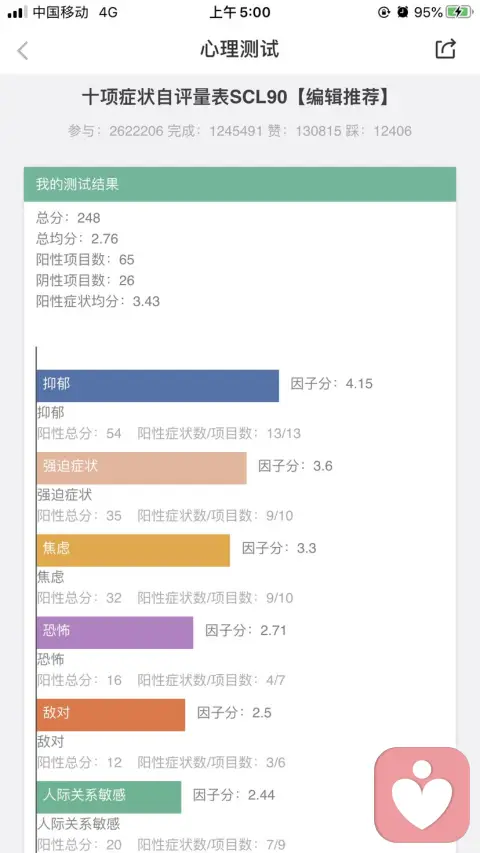
Task: Tap the 总分：248 line
Action: pos(69,218)
